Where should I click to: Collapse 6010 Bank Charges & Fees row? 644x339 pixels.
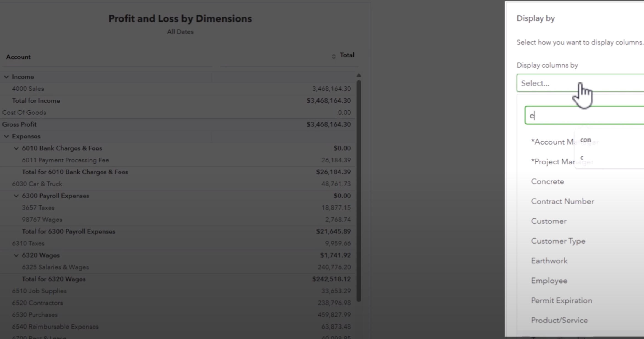pyautogui.click(x=16, y=148)
